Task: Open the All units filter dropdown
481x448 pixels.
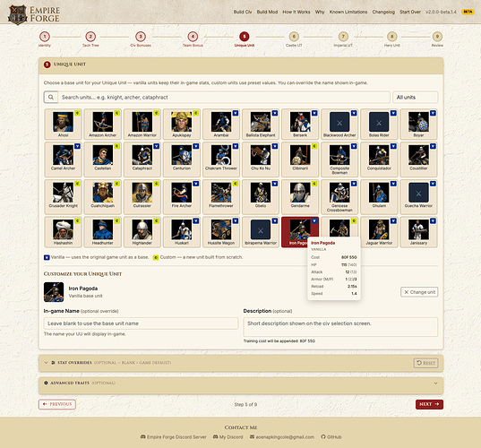Action: tap(415, 97)
